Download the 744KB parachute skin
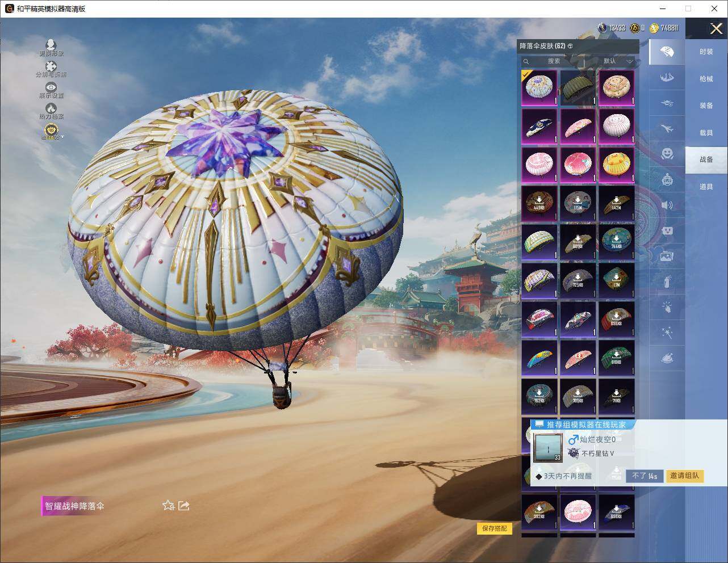 [617, 242]
